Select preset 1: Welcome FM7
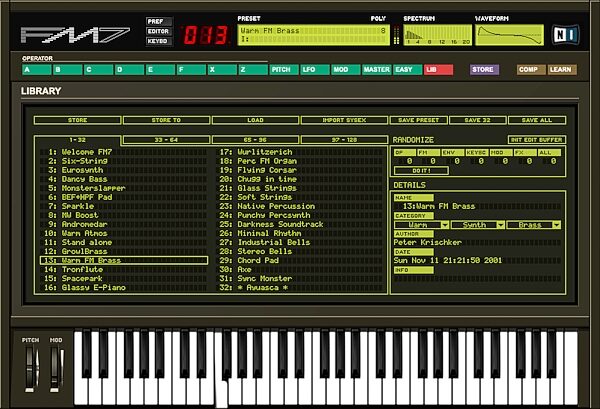Image resolution: width=600 pixels, height=409 pixels. point(124,152)
